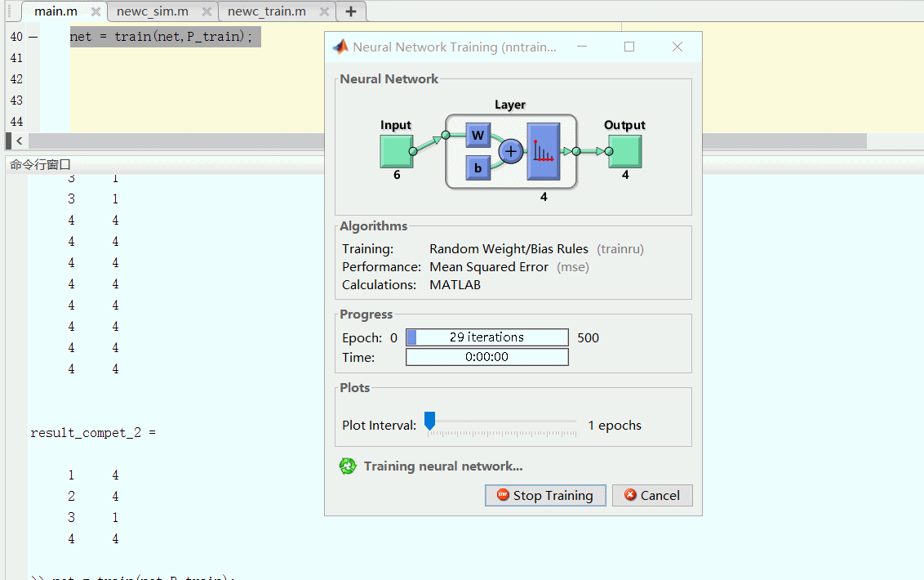This screenshot has height=580, width=924.
Task: Click 'result_compet_2 =' in command window
Action: 93,432
